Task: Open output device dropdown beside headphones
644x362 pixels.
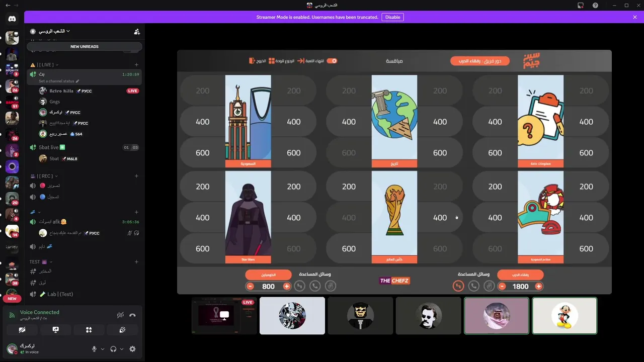Action: 122,349
